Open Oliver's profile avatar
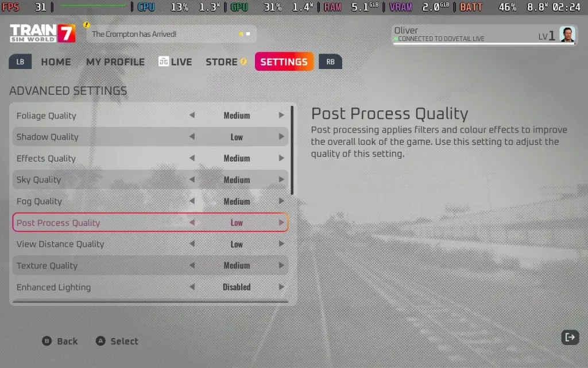 coord(567,34)
